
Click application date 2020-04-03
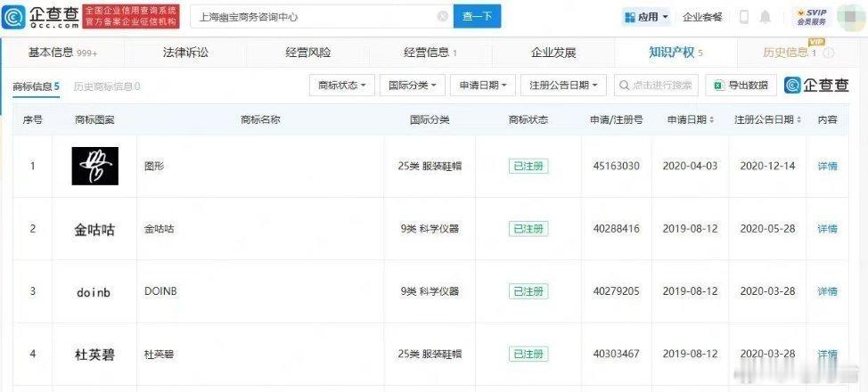tap(690, 166)
